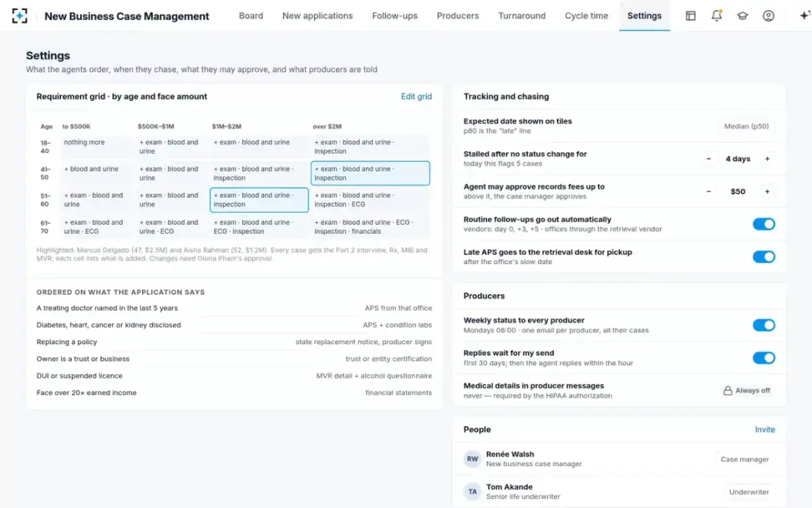Click 'Diabetes, heart, cancer or kidney disclosed' row
Image resolution: width=812 pixels, height=508 pixels.
(234, 325)
